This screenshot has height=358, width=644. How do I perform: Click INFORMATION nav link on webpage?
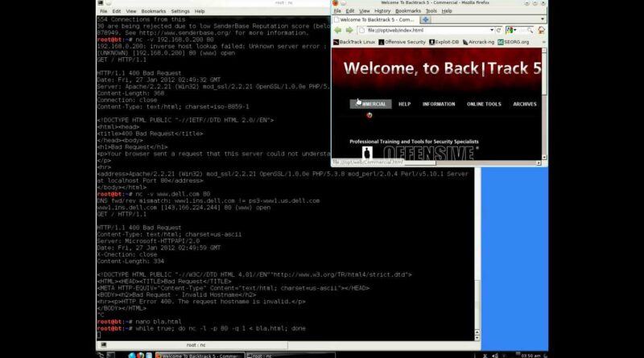coord(439,105)
